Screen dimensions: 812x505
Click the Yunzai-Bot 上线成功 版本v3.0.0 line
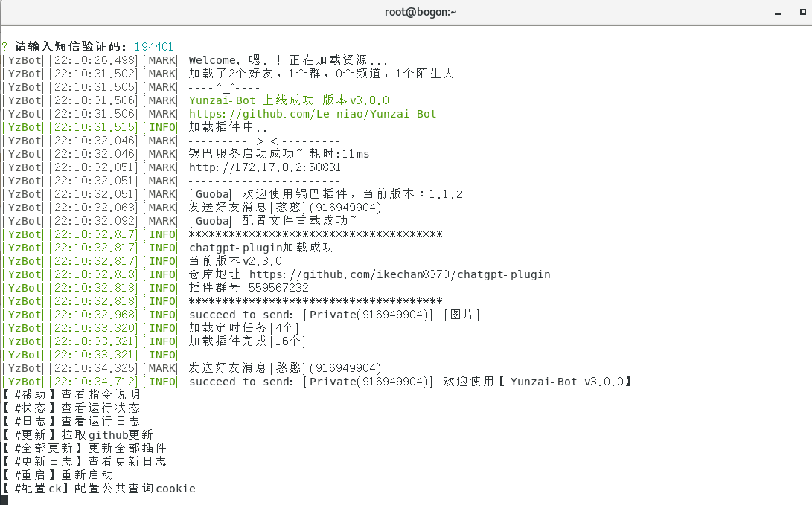click(x=289, y=100)
